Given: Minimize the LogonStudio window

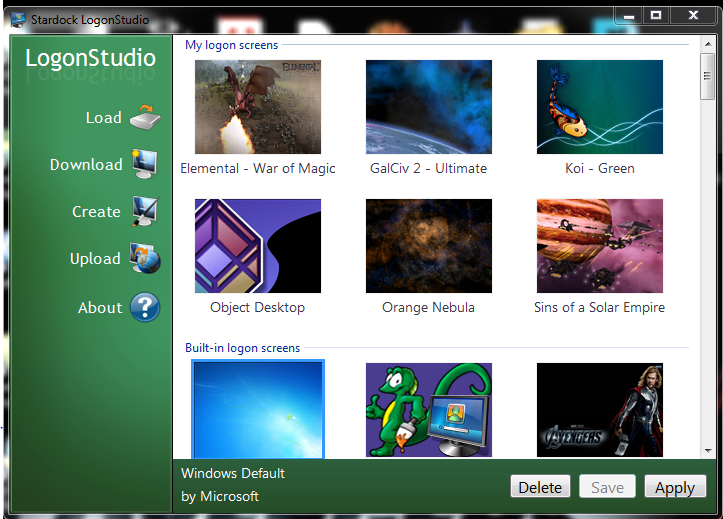Looking at the screenshot, I should click(x=628, y=16).
